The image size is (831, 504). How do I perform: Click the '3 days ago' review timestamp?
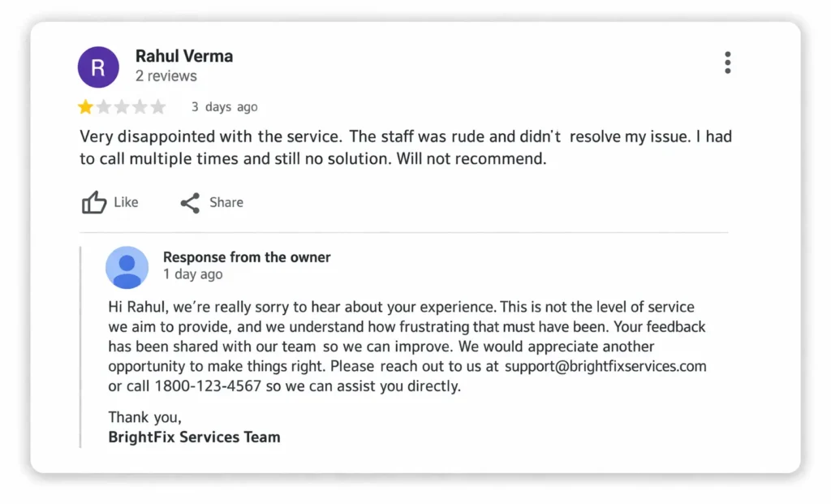point(225,107)
